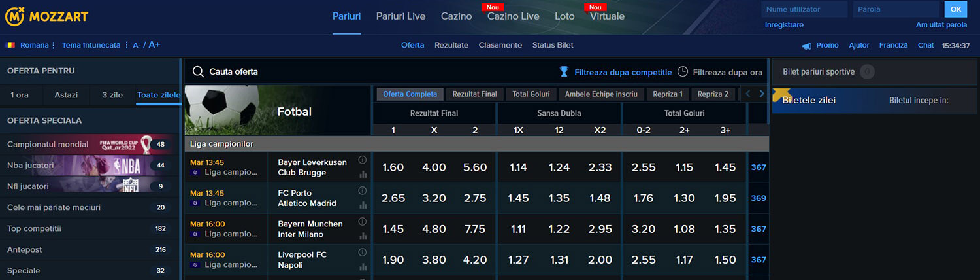Open Tema Intunecata theme dropdown
This screenshot has width=980, height=280.
click(x=95, y=45)
